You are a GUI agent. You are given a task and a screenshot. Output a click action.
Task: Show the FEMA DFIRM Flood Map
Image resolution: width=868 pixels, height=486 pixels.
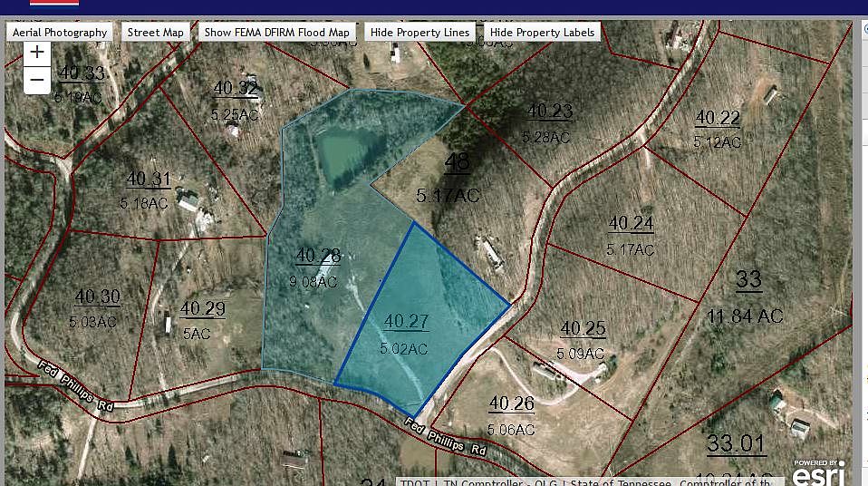click(x=276, y=32)
